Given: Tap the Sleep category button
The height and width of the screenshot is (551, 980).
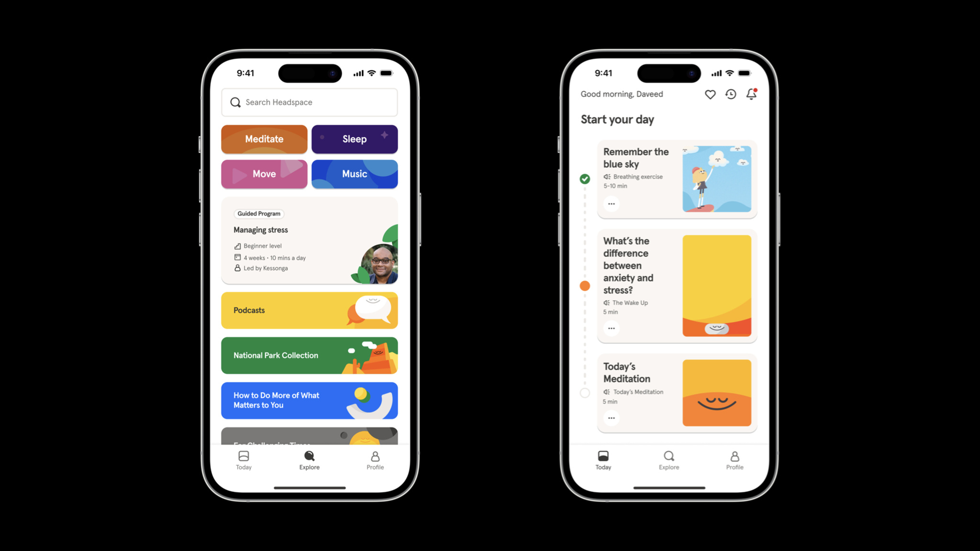Looking at the screenshot, I should [355, 139].
